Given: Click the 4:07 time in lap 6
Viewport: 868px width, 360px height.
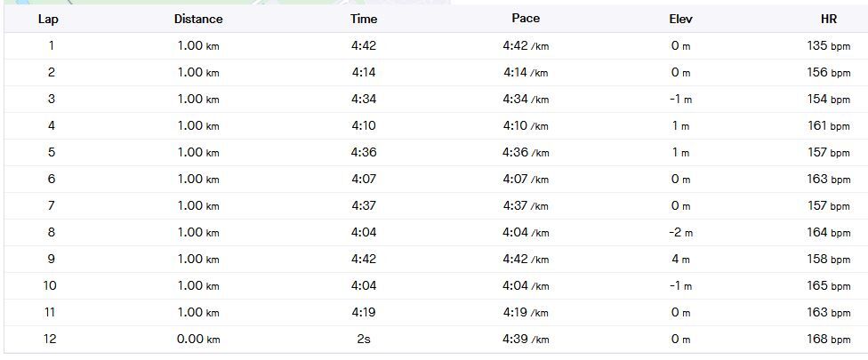Looking at the screenshot, I should pyautogui.click(x=364, y=179).
